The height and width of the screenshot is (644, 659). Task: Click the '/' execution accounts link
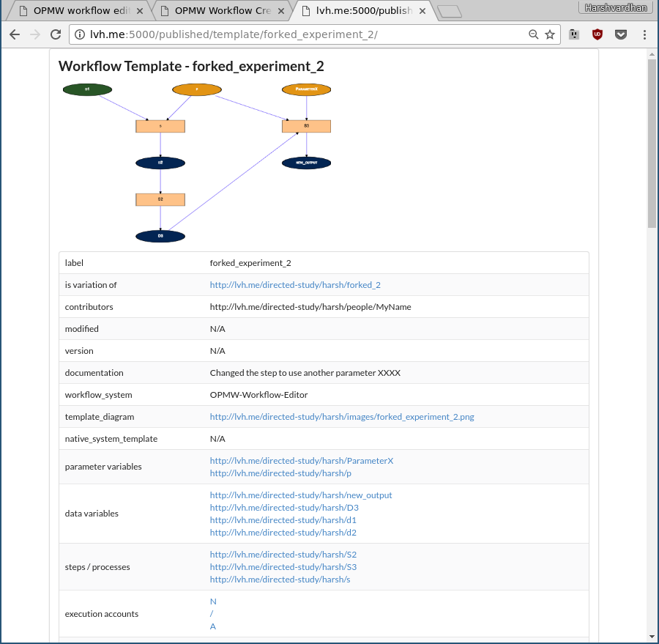coord(212,614)
